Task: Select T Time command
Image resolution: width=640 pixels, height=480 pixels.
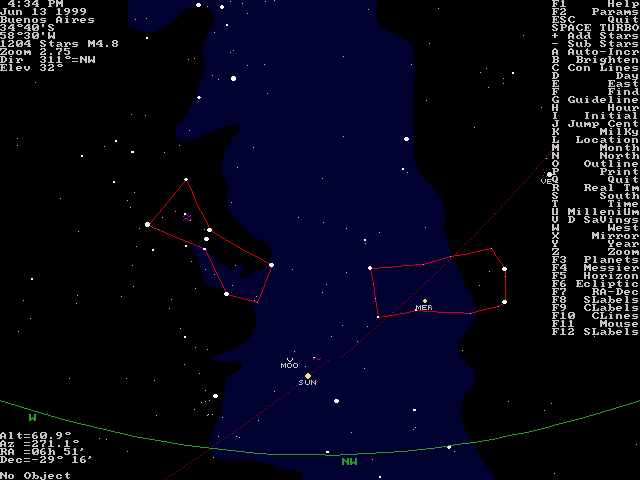Action: click(596, 204)
